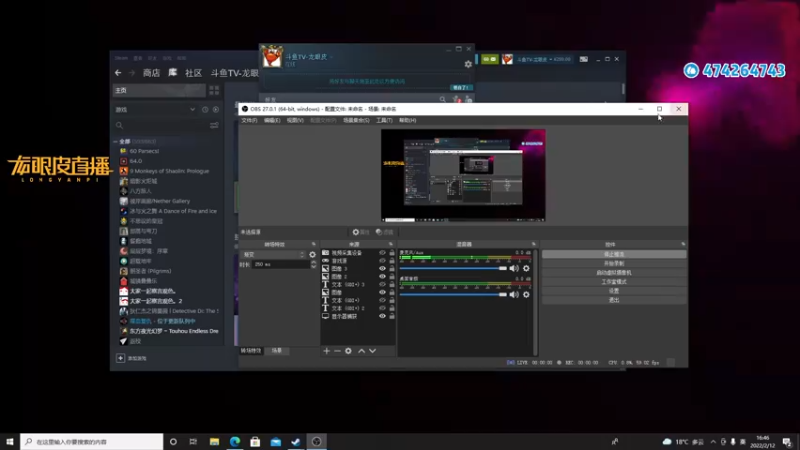
Task: Move the selected source down
Action: [372, 351]
